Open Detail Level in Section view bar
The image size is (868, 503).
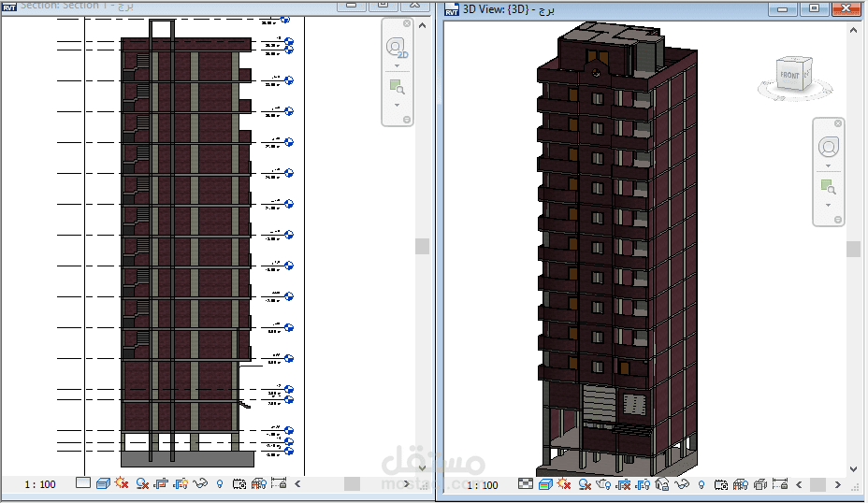[x=83, y=483]
